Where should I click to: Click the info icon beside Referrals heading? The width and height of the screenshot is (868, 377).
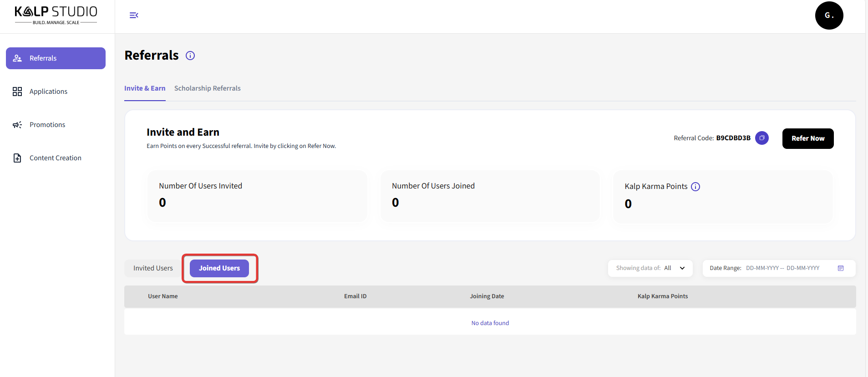[x=190, y=56]
